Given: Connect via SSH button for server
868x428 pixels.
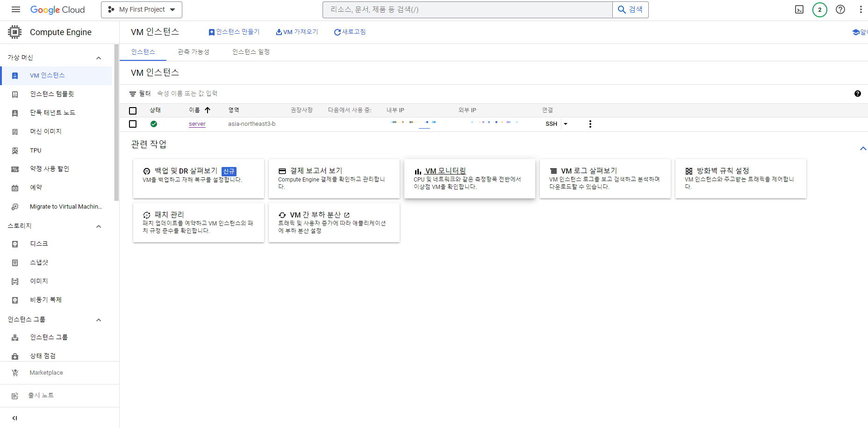Looking at the screenshot, I should click(551, 124).
